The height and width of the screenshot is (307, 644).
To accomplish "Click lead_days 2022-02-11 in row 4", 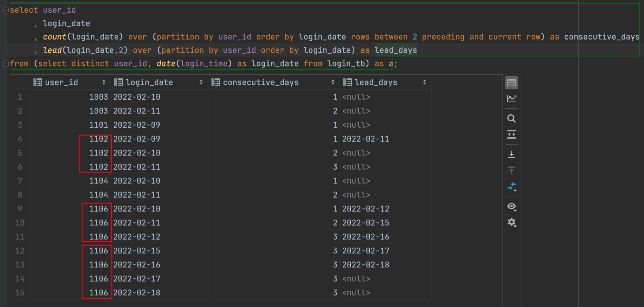I will tap(365, 139).
